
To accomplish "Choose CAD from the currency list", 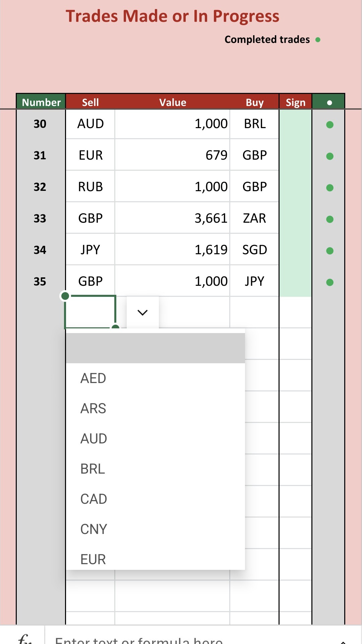I will [x=94, y=499].
